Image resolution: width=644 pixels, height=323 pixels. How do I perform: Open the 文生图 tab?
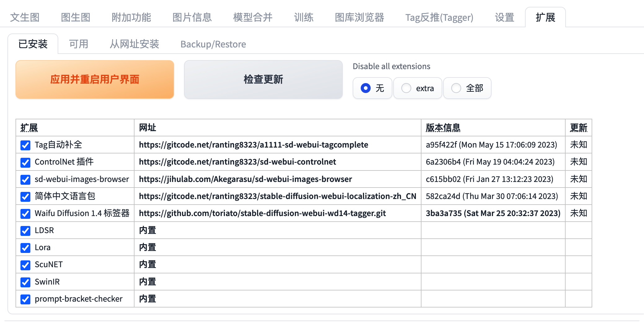click(25, 17)
